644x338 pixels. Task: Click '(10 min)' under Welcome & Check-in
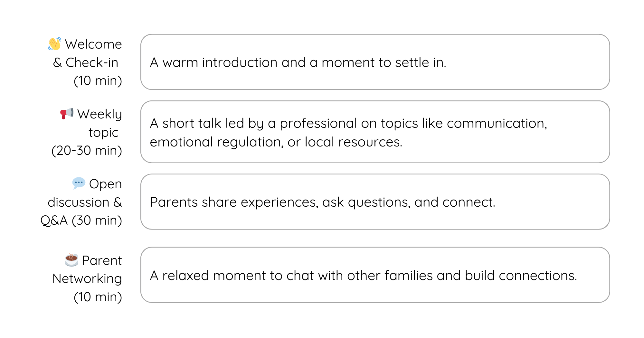click(98, 80)
